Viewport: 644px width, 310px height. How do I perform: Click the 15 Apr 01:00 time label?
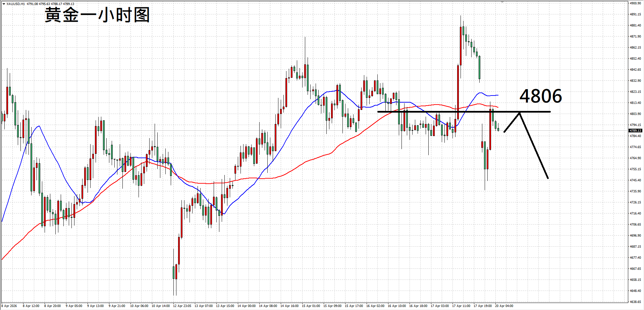pyautogui.click(x=311, y=306)
